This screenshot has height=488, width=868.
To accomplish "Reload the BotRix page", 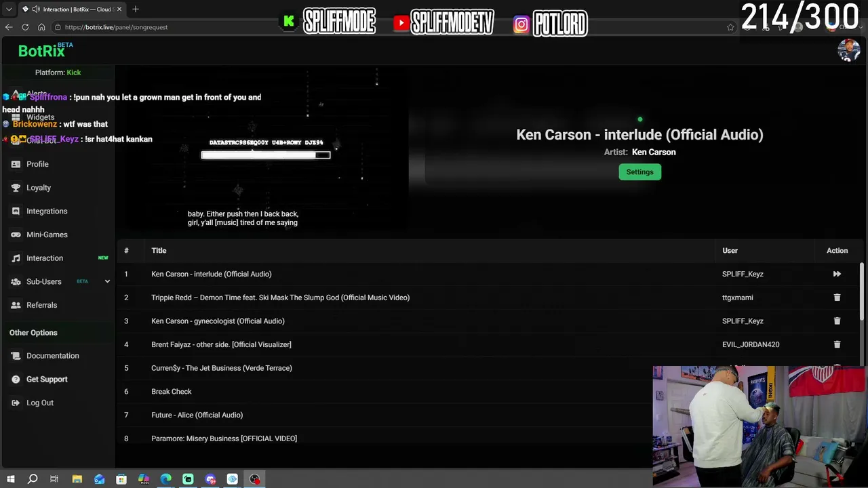I will (25, 27).
